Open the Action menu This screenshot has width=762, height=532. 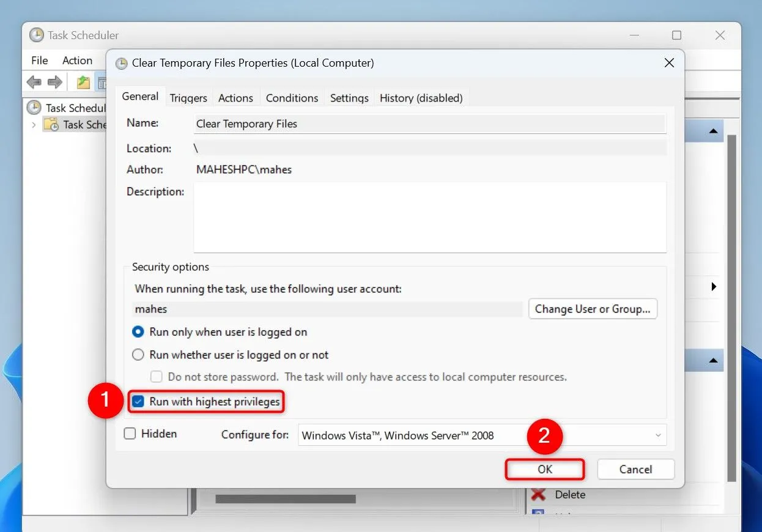coord(77,60)
